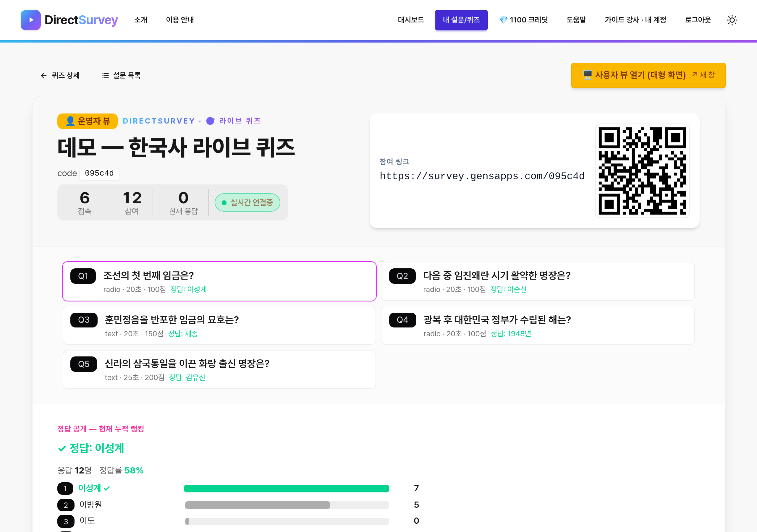This screenshot has height=532, width=757.
Task: Click the DirectSurvey play logo icon
Action: pyautogui.click(x=31, y=20)
